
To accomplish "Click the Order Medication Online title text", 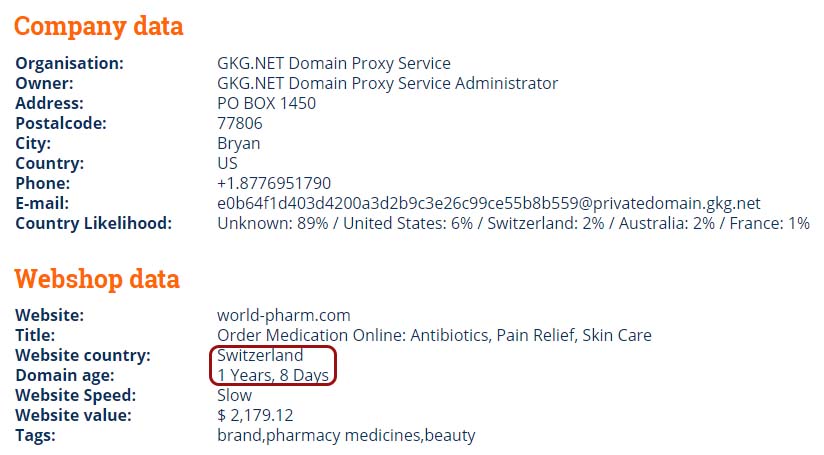I will [x=434, y=335].
